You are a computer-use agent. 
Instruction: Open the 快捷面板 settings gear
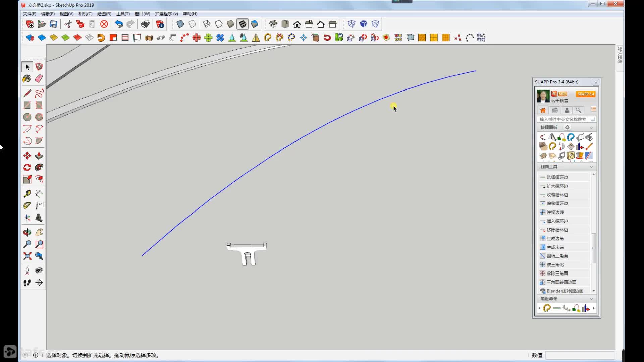[x=567, y=127]
